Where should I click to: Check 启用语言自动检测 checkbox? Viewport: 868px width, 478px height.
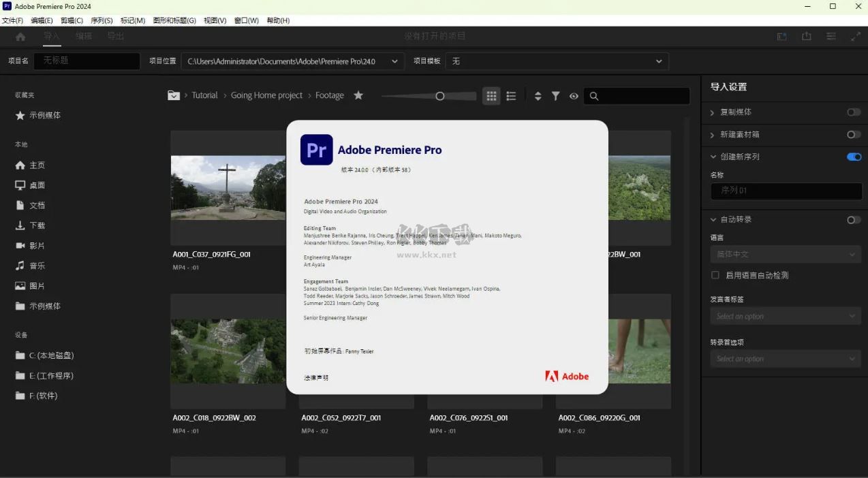pyautogui.click(x=715, y=274)
